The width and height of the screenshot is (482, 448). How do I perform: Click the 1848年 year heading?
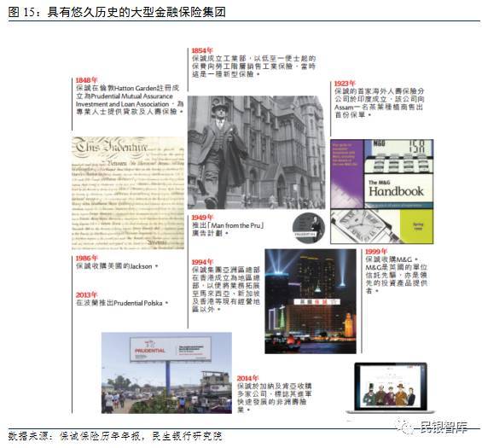coord(87,80)
